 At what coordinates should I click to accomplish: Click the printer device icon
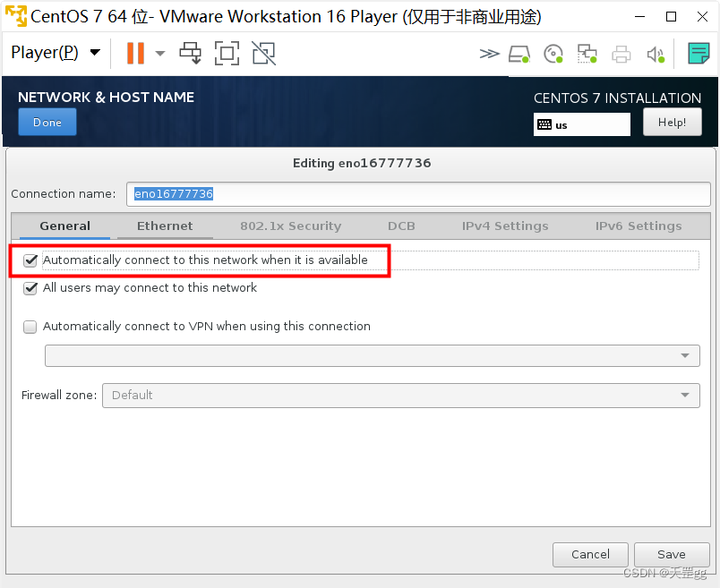point(621,55)
